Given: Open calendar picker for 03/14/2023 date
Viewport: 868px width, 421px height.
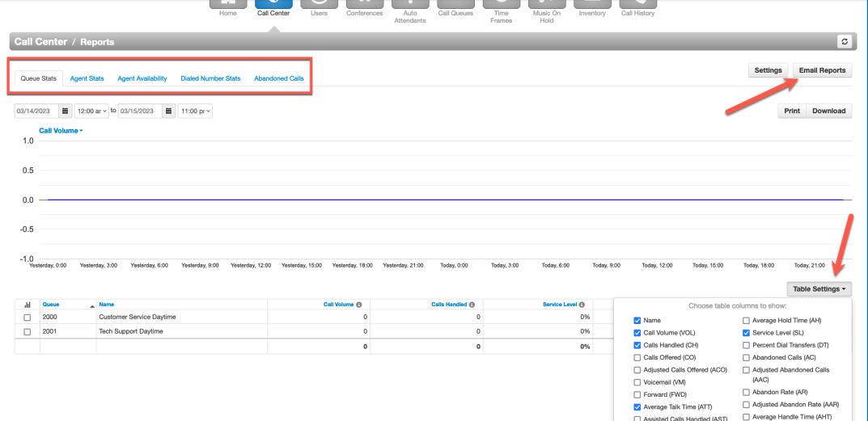Looking at the screenshot, I should [x=65, y=111].
